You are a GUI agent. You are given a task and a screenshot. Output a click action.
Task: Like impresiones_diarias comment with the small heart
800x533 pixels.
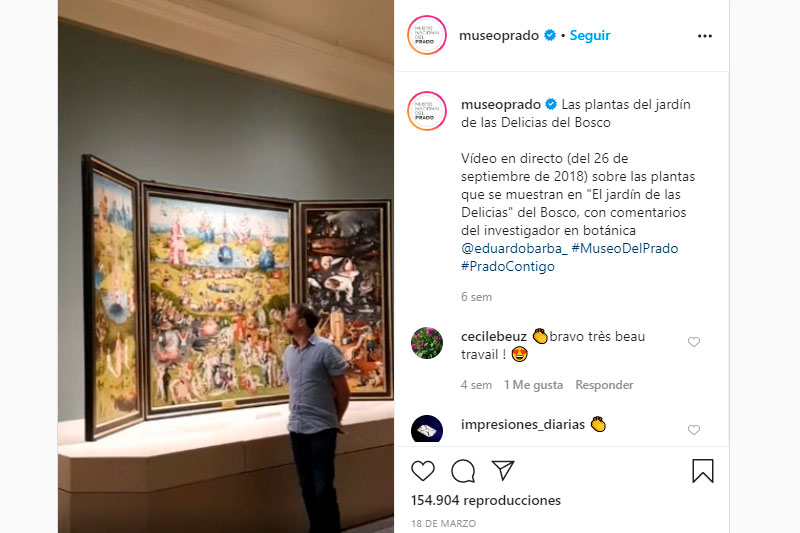pos(694,430)
